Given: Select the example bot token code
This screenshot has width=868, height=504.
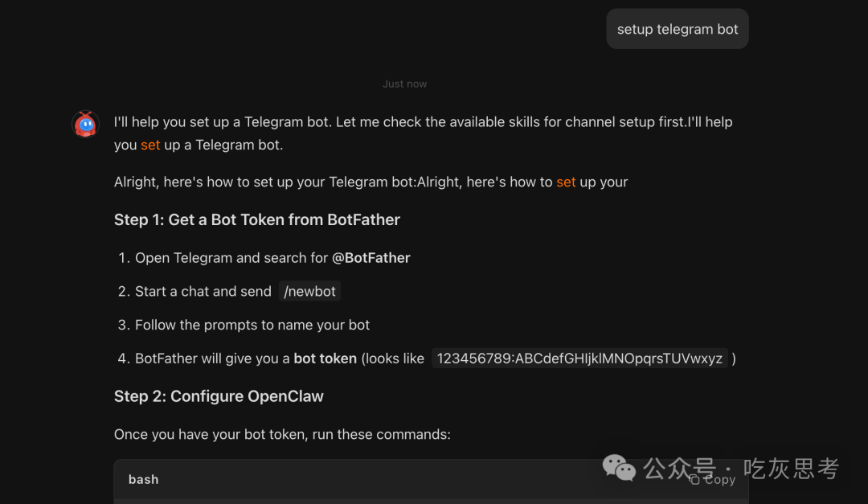Looking at the screenshot, I should pyautogui.click(x=579, y=359).
